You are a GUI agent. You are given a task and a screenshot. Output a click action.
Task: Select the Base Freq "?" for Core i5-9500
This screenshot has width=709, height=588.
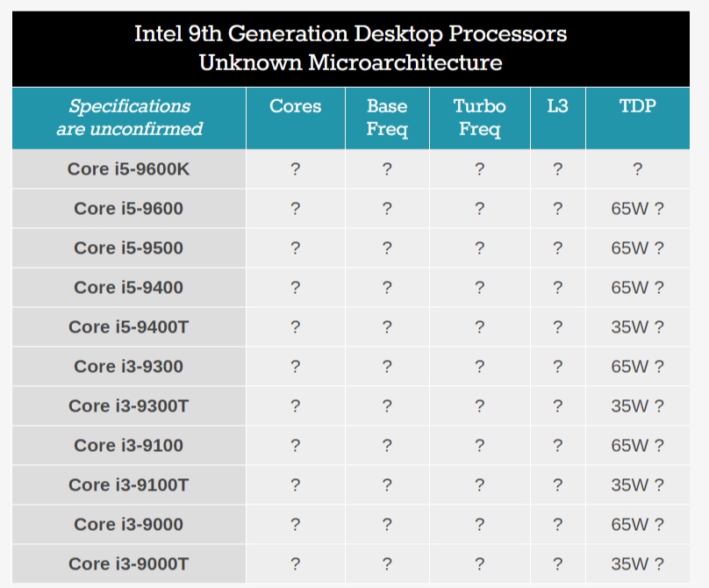pos(387,247)
